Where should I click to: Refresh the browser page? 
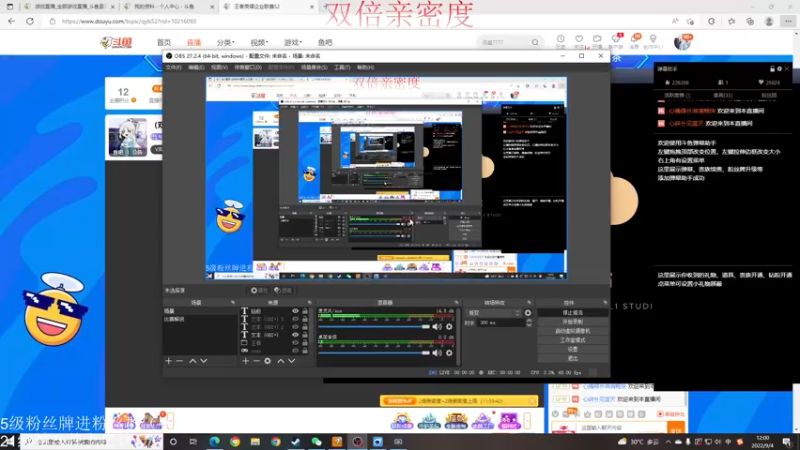[x=30, y=21]
